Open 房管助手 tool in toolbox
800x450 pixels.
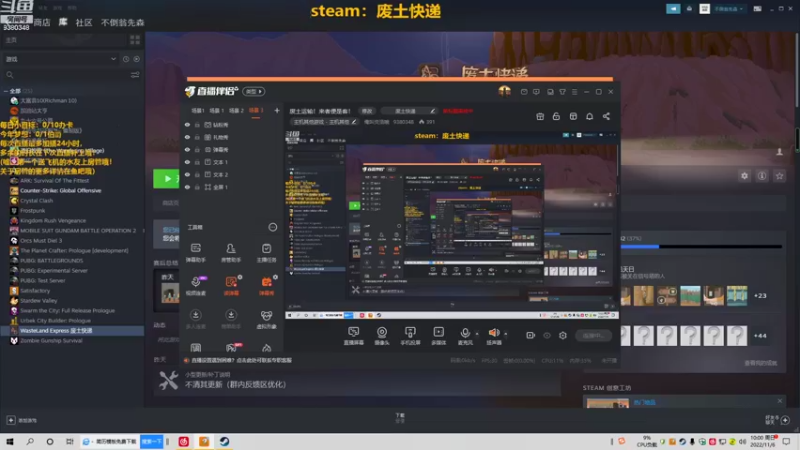pyautogui.click(x=231, y=253)
